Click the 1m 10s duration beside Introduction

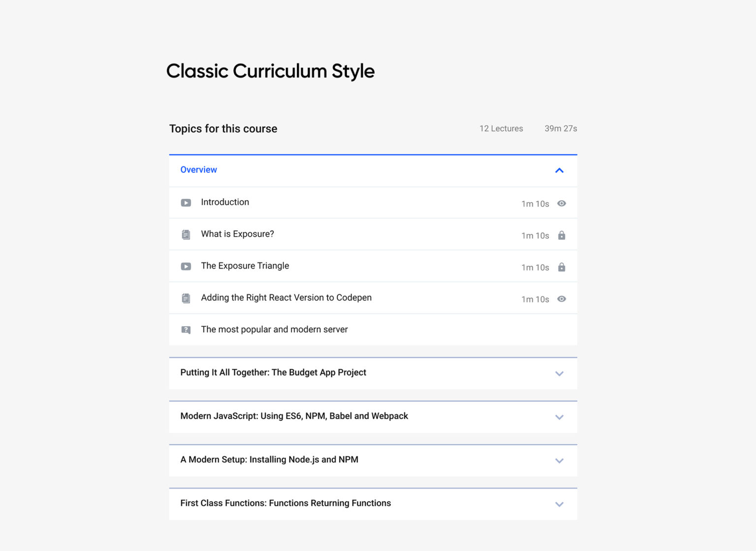(535, 203)
